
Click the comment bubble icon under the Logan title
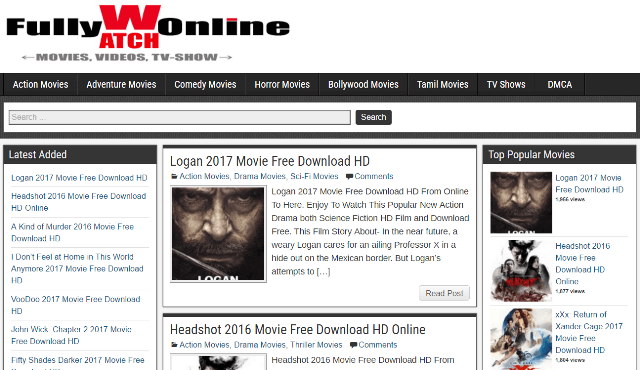pos(349,177)
